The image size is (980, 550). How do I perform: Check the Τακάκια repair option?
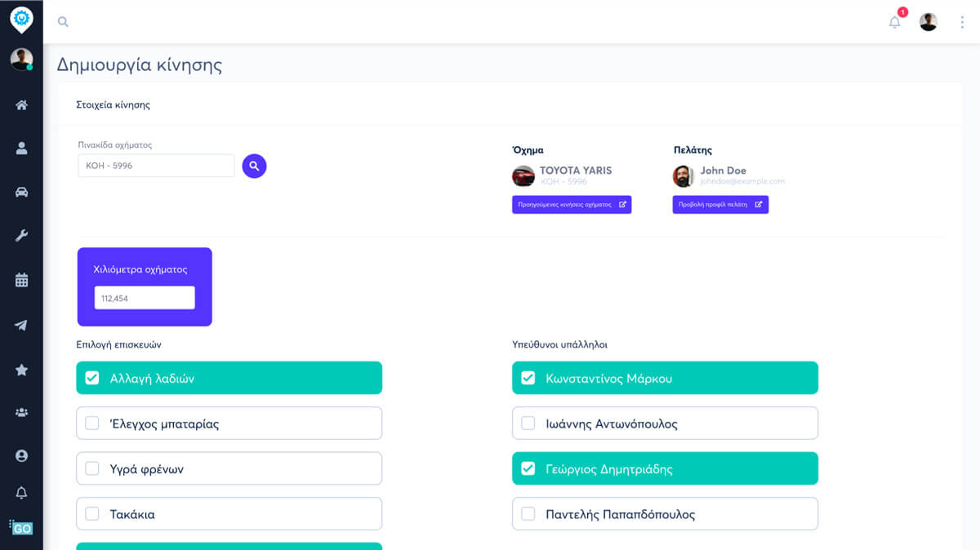(x=92, y=513)
